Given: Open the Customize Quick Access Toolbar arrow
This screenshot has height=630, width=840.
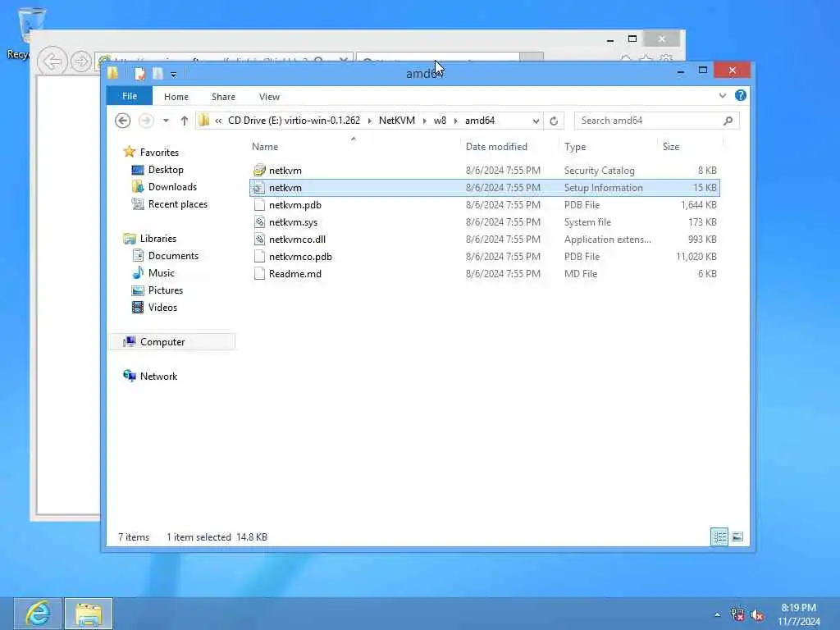Looking at the screenshot, I should pos(174,75).
